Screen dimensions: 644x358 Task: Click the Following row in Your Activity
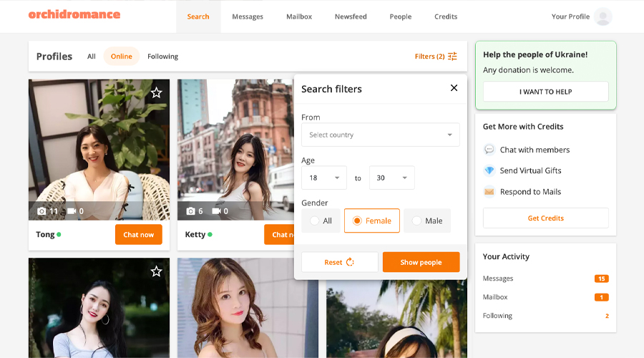click(x=545, y=316)
